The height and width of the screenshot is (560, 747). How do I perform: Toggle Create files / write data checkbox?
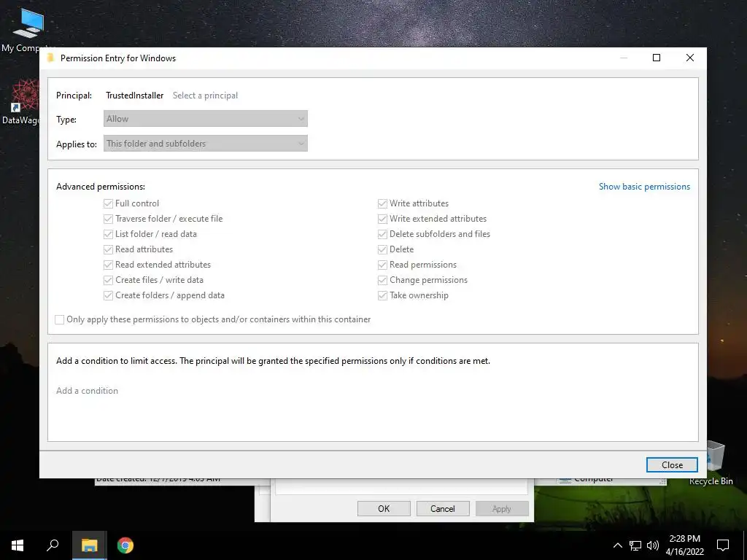[x=108, y=280]
